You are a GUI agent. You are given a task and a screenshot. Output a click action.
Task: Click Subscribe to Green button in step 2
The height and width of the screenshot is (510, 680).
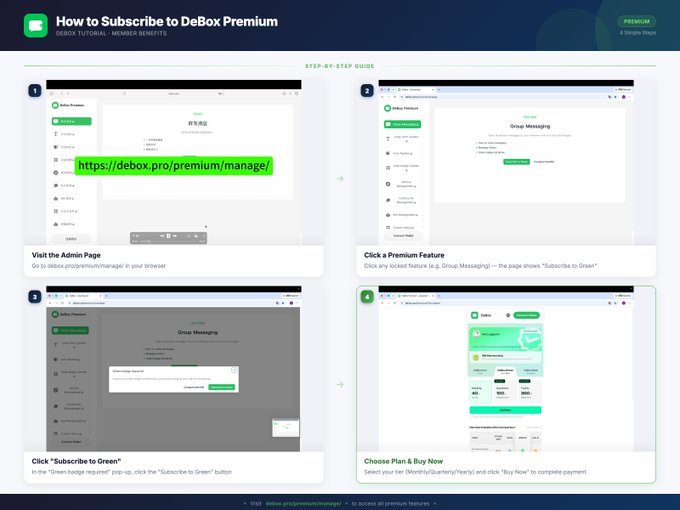coord(516,162)
